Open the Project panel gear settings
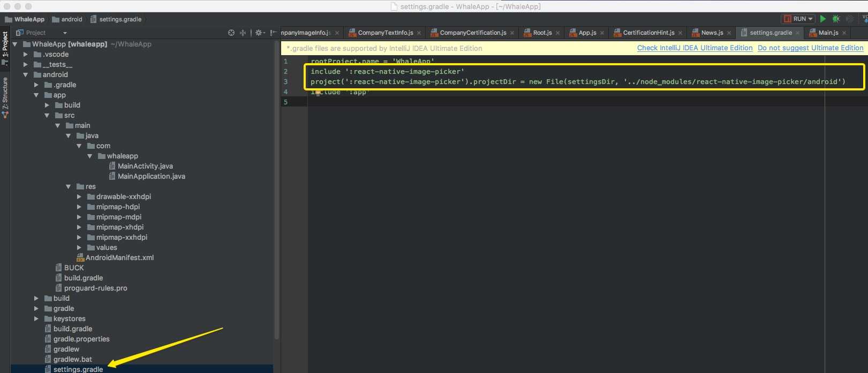 pyautogui.click(x=260, y=33)
